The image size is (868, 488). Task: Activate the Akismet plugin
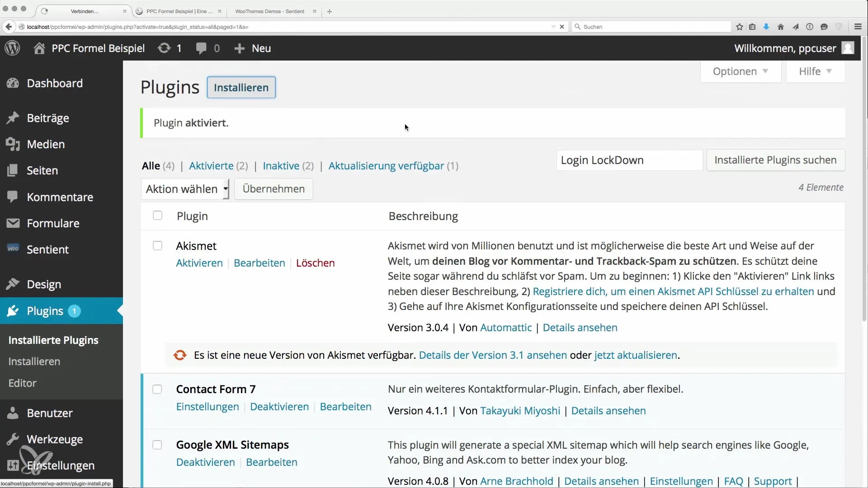click(x=199, y=263)
